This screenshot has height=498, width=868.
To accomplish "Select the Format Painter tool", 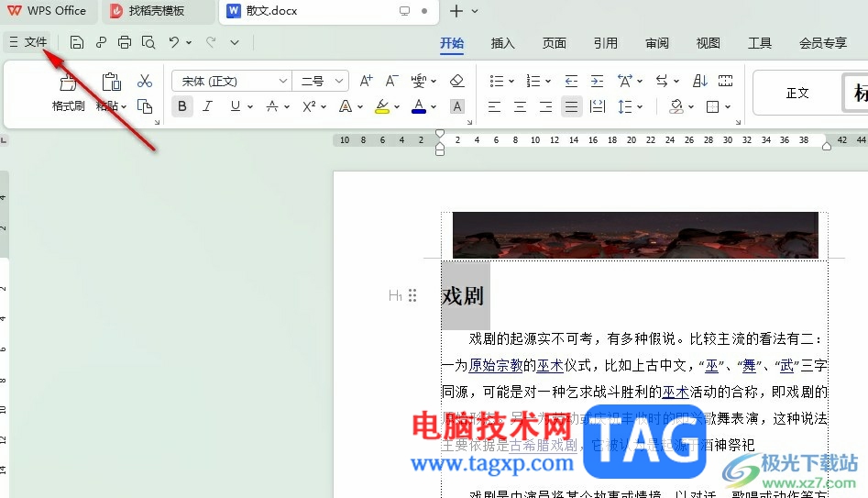I will [68, 93].
